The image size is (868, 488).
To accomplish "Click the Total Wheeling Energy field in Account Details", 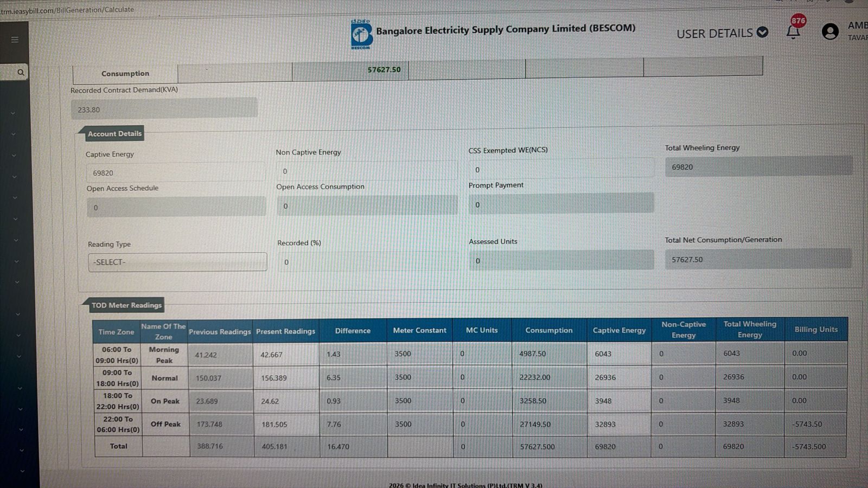I will [758, 166].
